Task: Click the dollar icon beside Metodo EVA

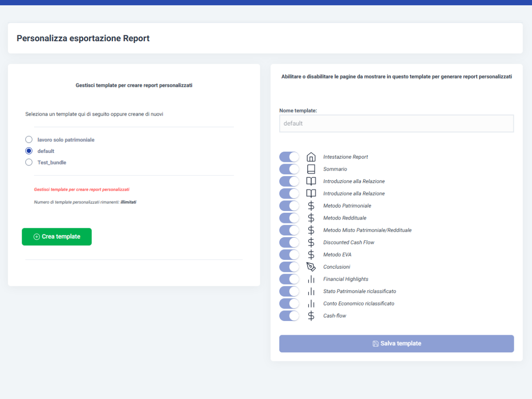Action: pyautogui.click(x=311, y=254)
